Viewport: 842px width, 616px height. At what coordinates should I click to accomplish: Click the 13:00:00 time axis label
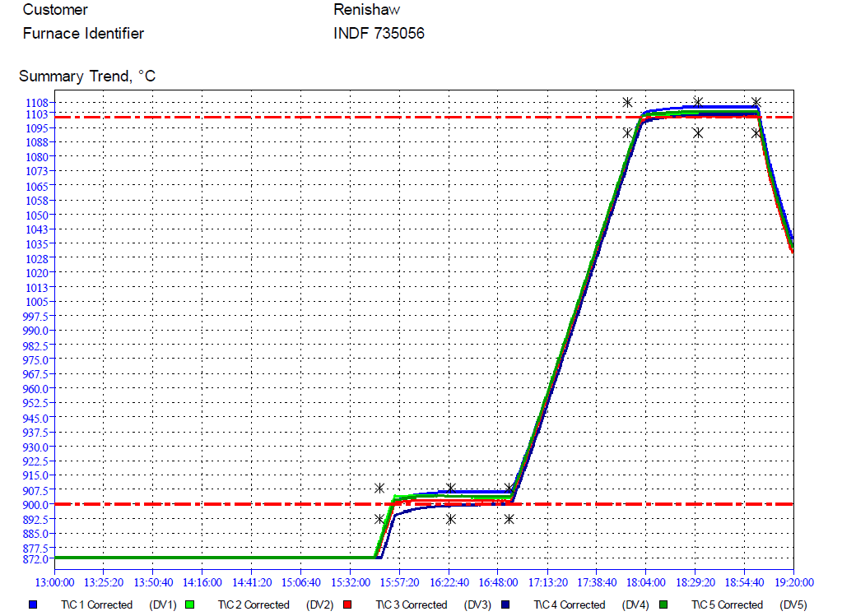[x=53, y=582]
